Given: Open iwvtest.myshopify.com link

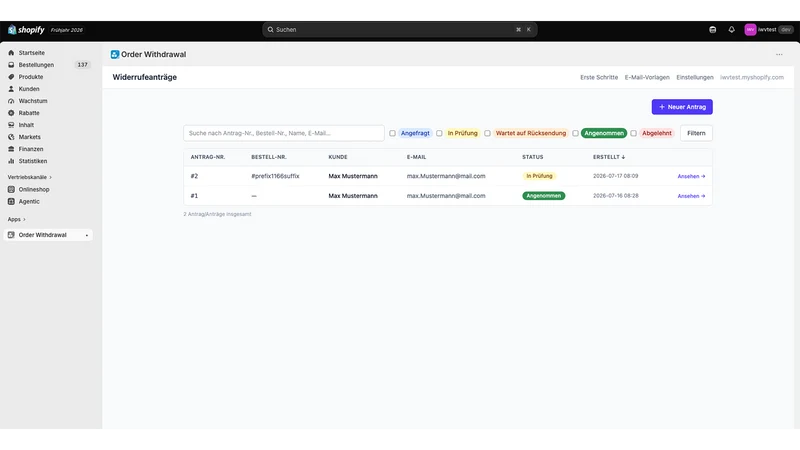Looking at the screenshot, I should [752, 78].
